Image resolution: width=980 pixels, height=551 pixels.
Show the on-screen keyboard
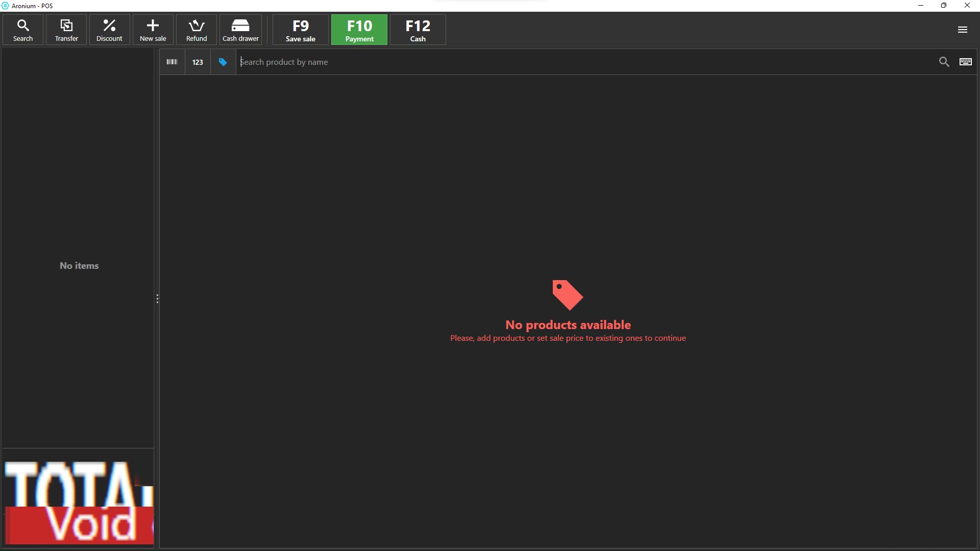965,62
